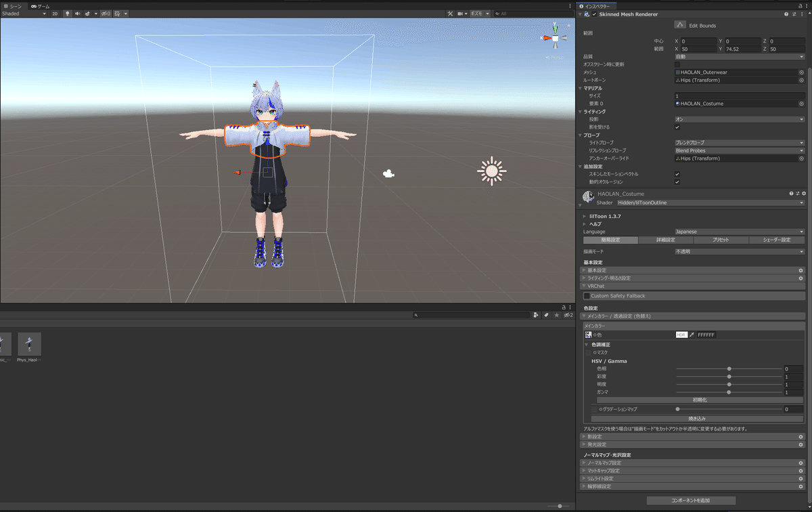The image size is (812, 512).
Task: Click the 焼き込み (Bake) button
Action: tap(698, 419)
